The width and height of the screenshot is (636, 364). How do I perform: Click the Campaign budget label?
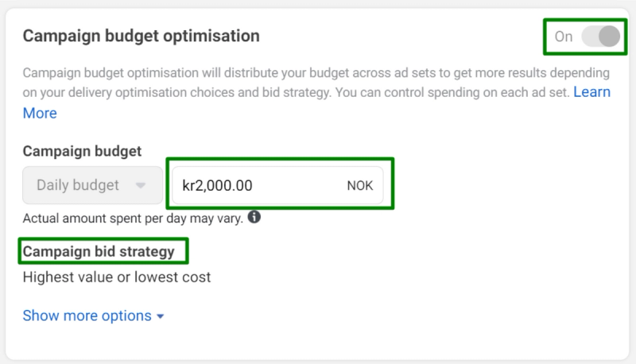83,151
